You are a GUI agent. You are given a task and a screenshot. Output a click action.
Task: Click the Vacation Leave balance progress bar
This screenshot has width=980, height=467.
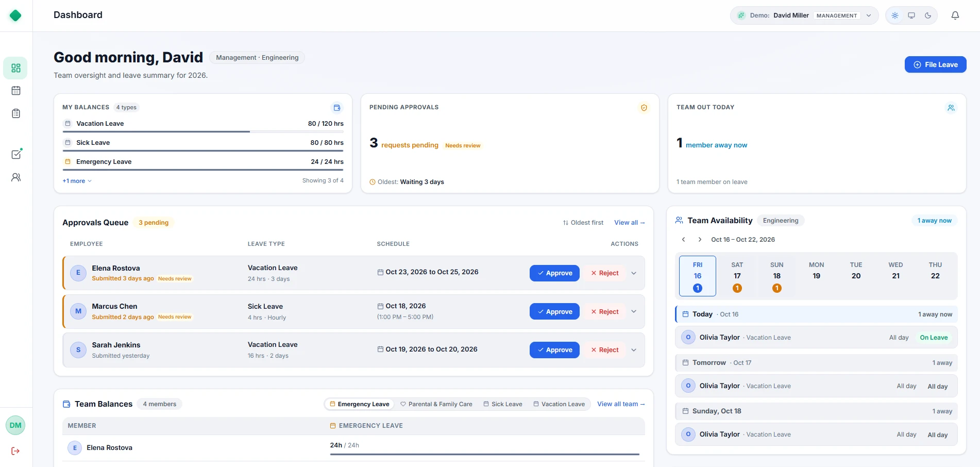click(x=203, y=132)
